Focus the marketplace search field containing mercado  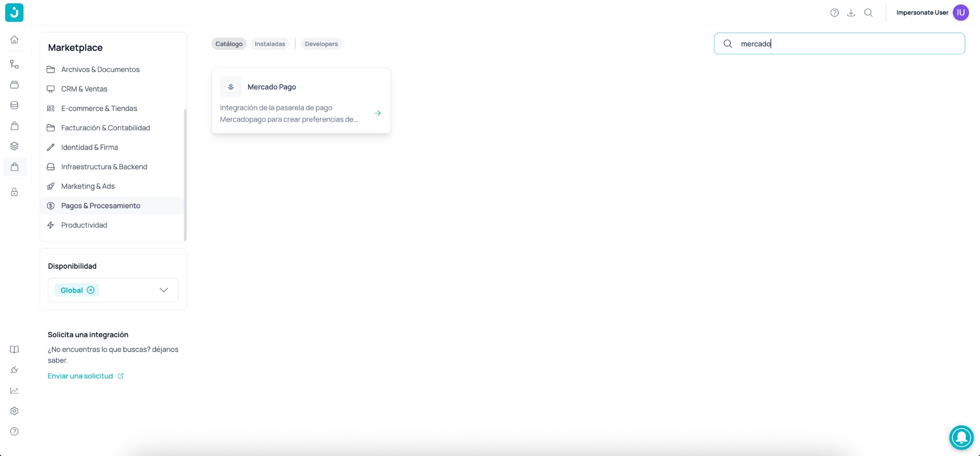(x=839, y=44)
